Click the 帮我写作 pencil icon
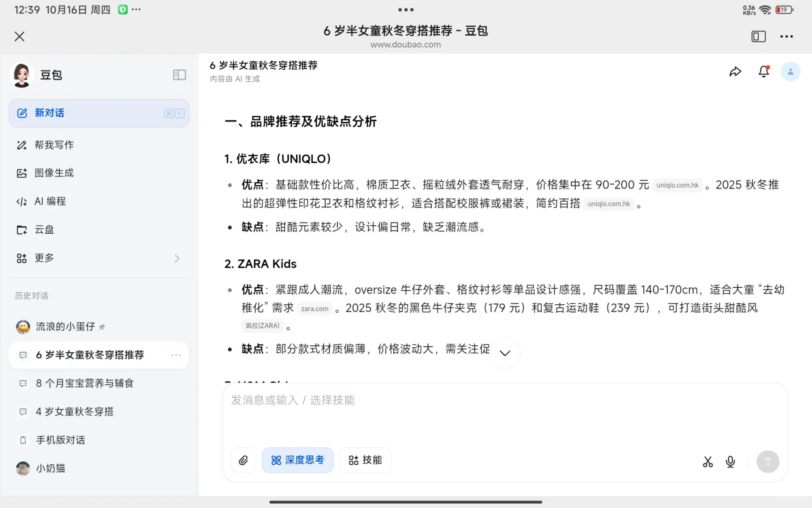Viewport: 812px width, 508px height. coord(22,145)
